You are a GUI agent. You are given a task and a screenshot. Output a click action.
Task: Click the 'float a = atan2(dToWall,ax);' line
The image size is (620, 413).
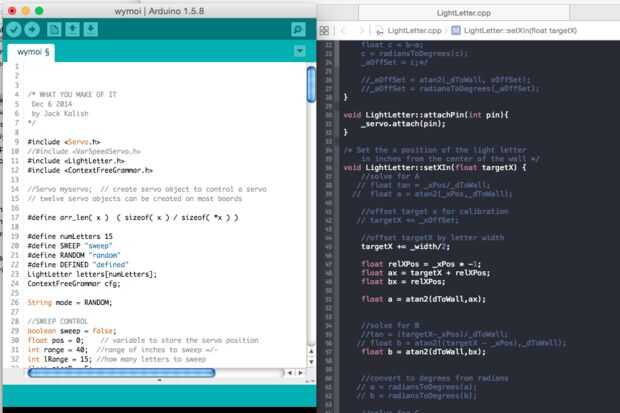click(423, 299)
